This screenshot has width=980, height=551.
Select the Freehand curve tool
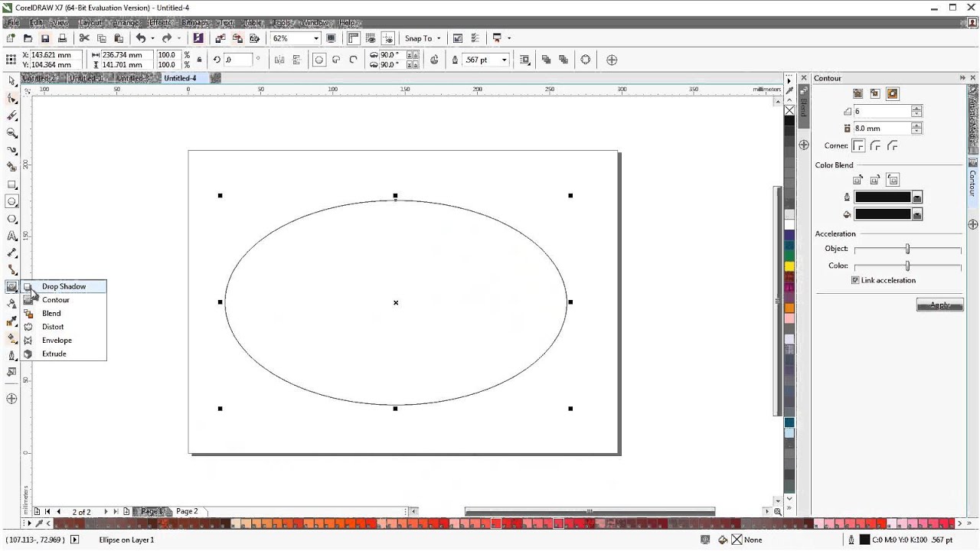[x=11, y=150]
